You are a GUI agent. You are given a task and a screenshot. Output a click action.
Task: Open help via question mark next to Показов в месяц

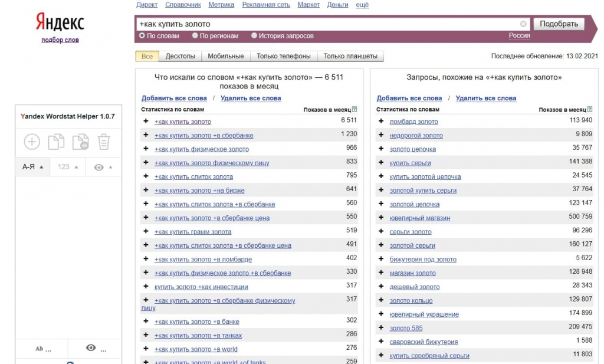click(x=354, y=109)
